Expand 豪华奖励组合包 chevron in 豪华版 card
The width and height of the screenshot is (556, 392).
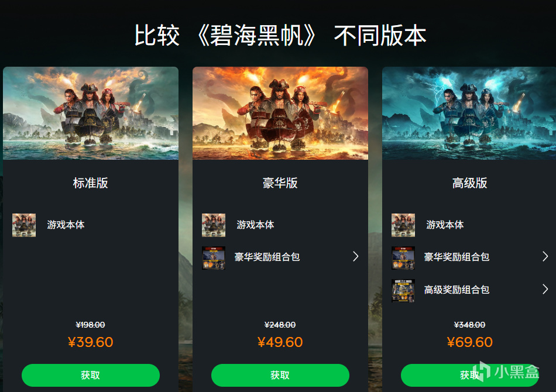click(356, 256)
